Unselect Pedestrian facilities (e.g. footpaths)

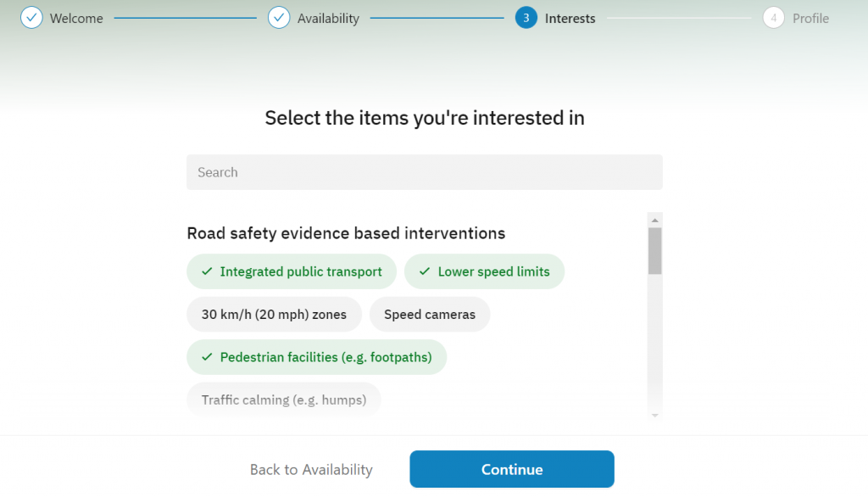pos(317,357)
